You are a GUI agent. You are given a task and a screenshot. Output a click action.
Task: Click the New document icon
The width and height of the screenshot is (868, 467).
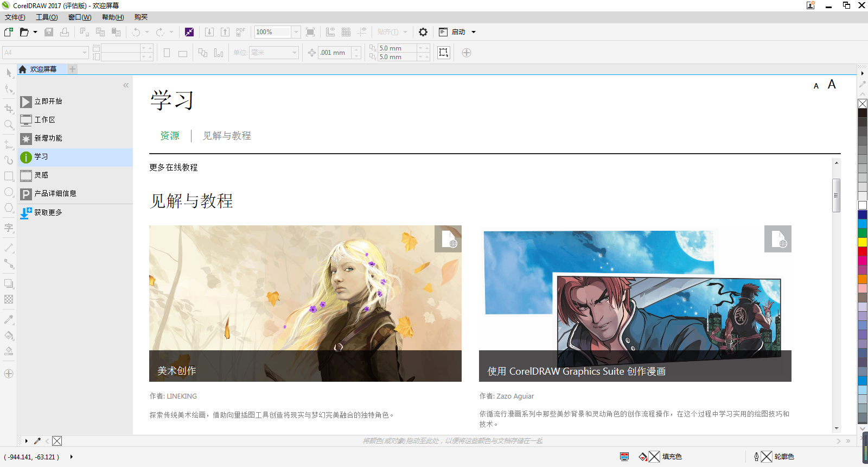click(x=9, y=32)
